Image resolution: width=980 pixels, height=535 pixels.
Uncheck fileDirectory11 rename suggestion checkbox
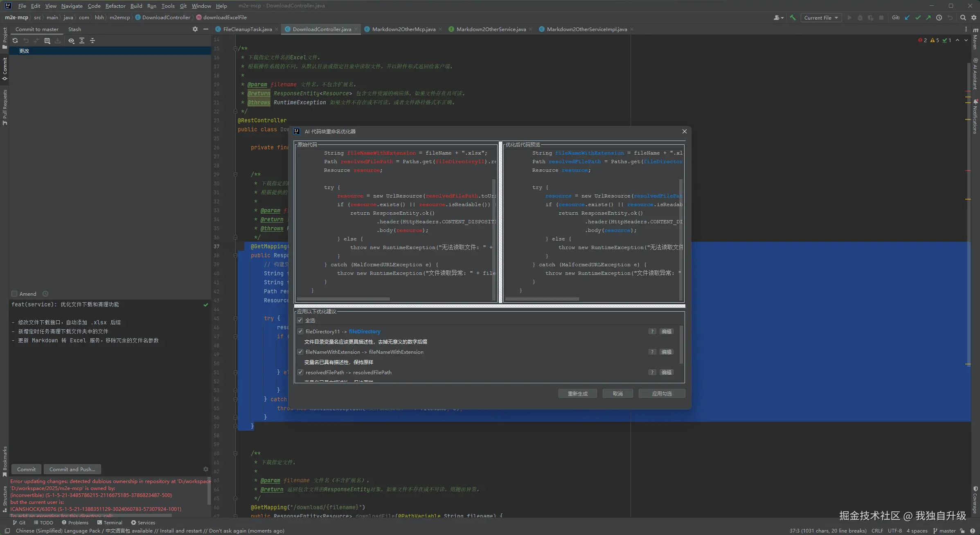tap(300, 331)
